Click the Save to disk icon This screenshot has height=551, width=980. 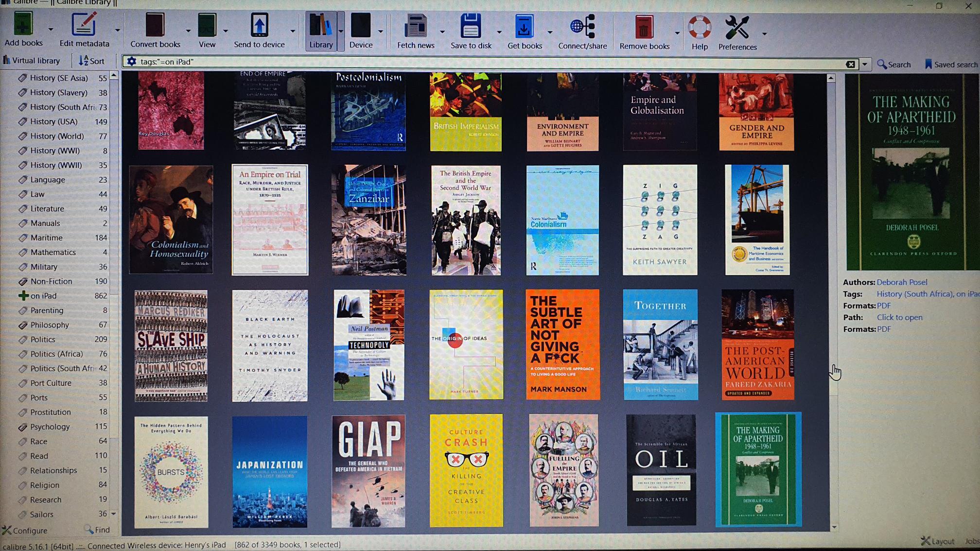coord(471,27)
